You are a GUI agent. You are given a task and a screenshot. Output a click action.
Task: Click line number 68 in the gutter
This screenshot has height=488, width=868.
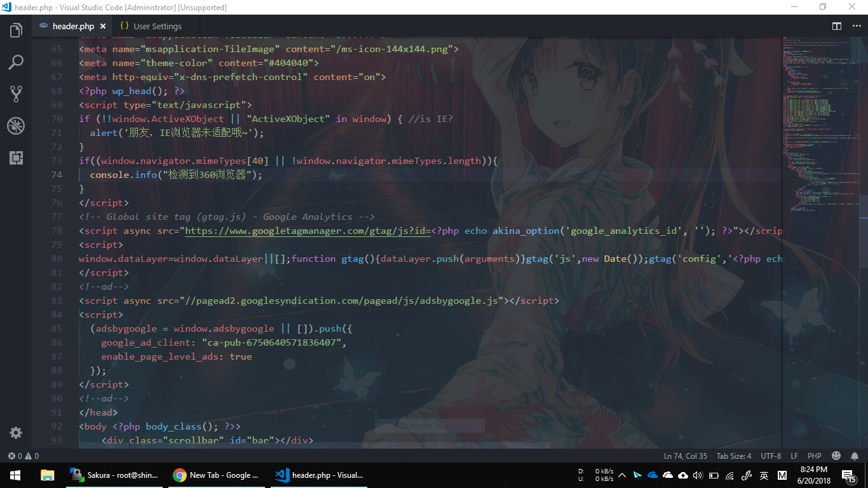click(57, 91)
